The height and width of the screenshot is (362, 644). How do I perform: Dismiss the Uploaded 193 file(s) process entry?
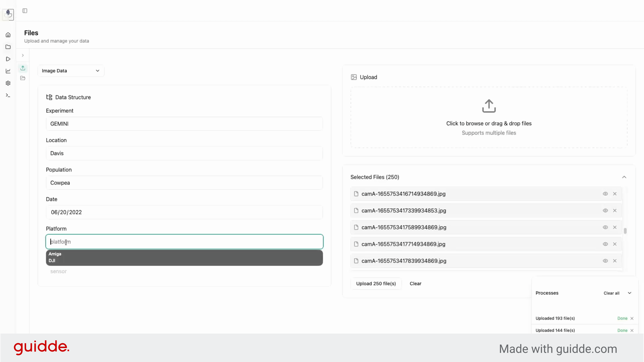(632, 318)
